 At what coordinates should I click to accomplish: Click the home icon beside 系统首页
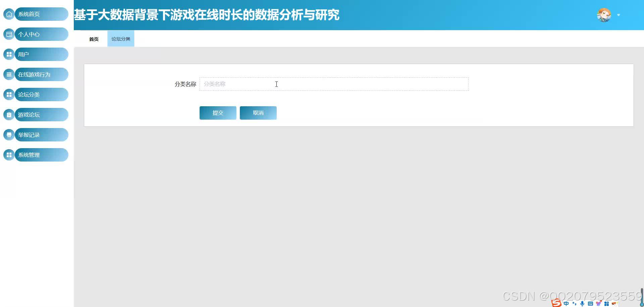click(x=9, y=14)
